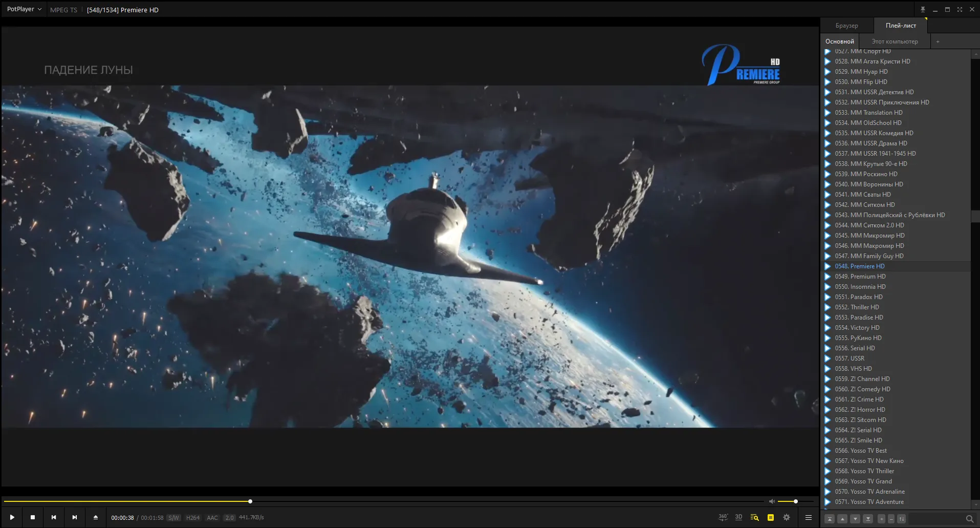Click the H264 video codec badge
This screenshot has height=528, width=980.
click(x=193, y=517)
